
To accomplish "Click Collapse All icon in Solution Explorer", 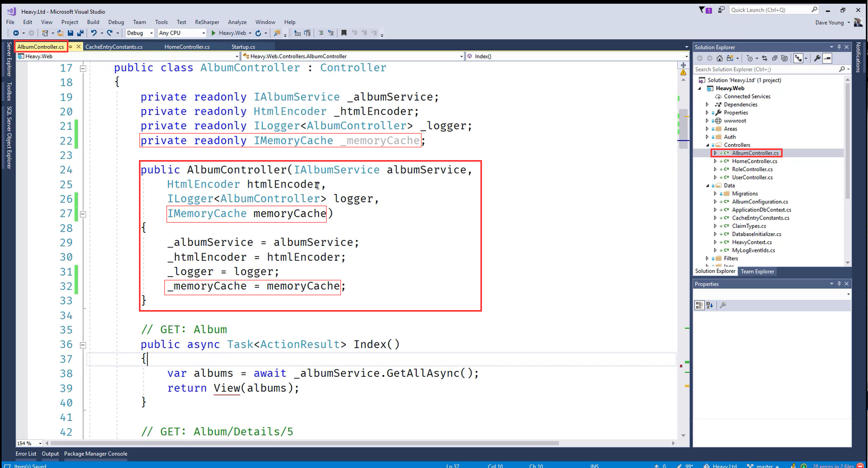I will point(775,58).
